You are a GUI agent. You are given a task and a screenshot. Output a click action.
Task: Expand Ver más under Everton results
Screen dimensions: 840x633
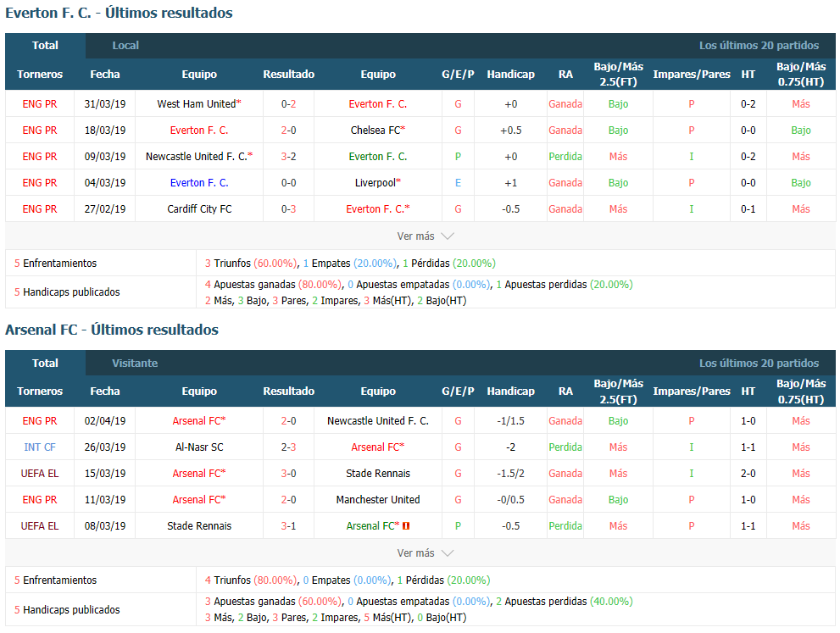click(x=426, y=236)
